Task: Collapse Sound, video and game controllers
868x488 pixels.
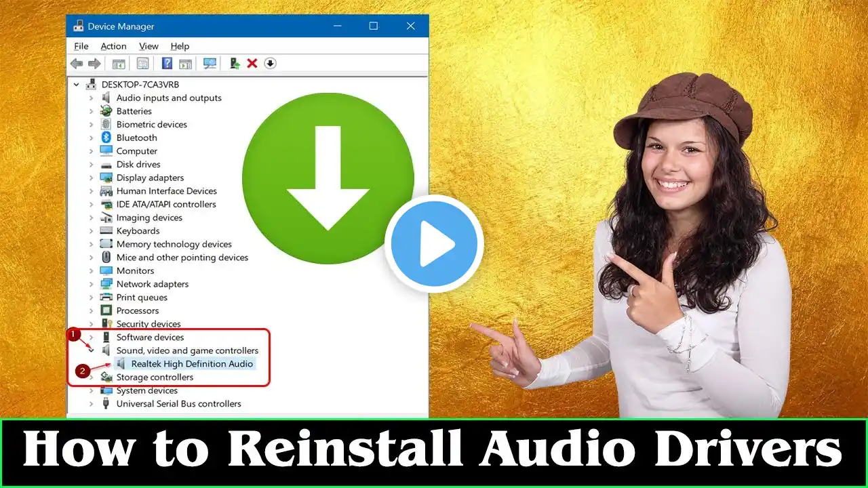Action: point(92,350)
